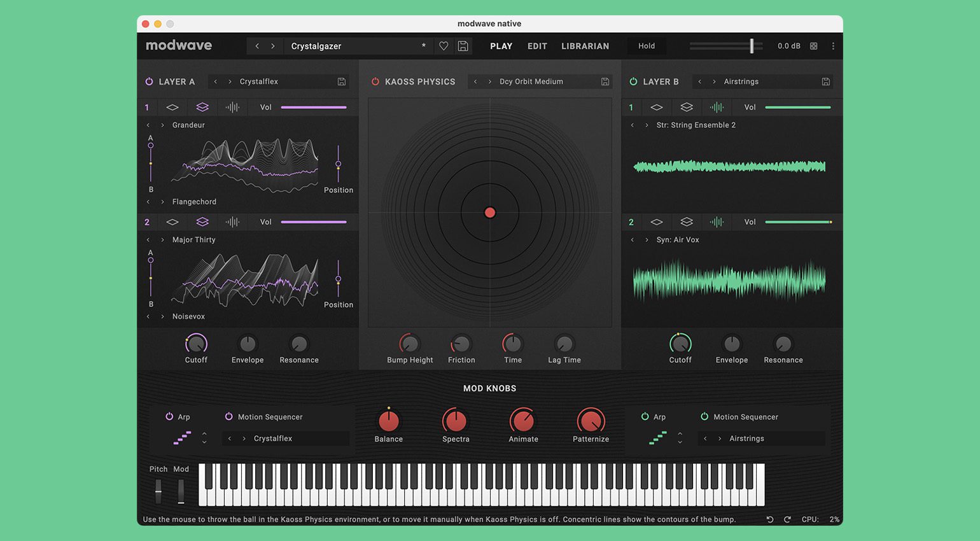Click the arpeggiator pattern icon below Layer A
Screen dimensions: 980x541
[183, 438]
